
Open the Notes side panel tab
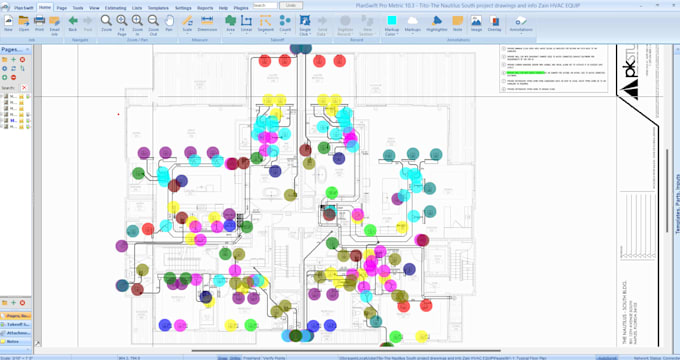click(x=16, y=342)
